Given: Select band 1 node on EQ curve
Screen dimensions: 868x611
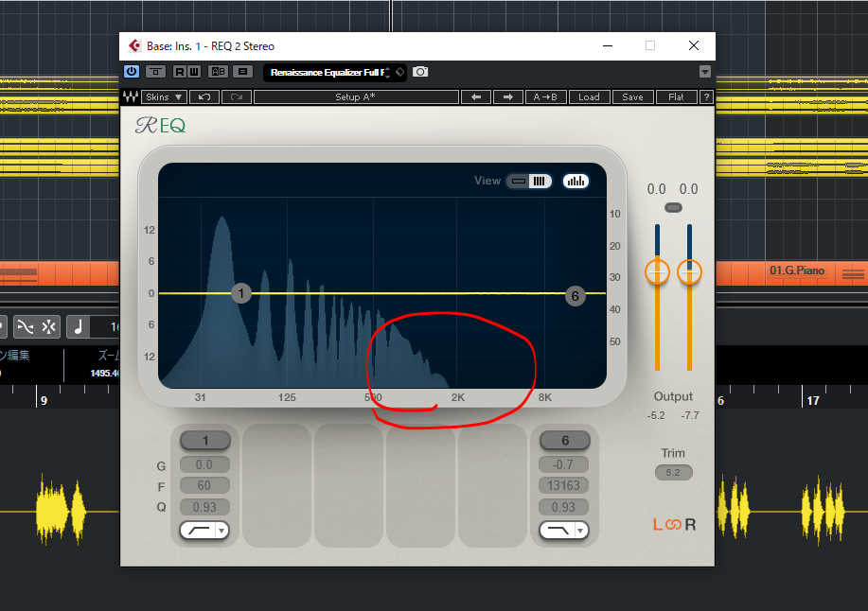Looking at the screenshot, I should click(x=240, y=293).
